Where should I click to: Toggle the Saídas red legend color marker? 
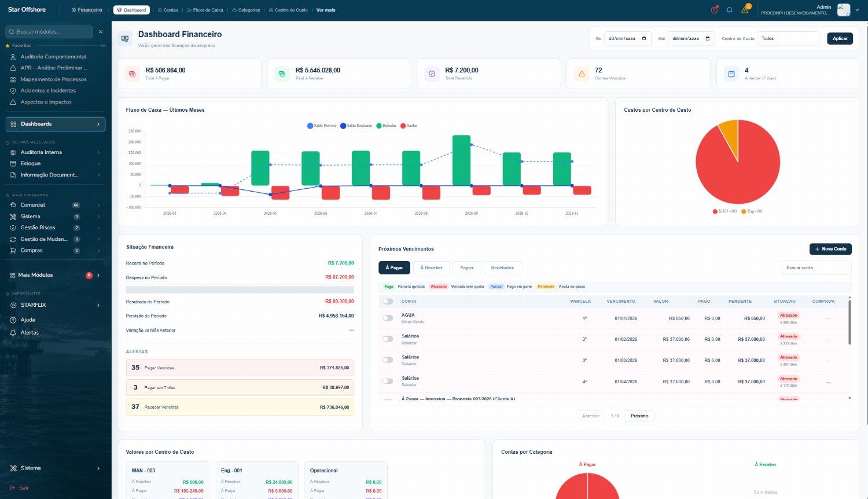403,126
